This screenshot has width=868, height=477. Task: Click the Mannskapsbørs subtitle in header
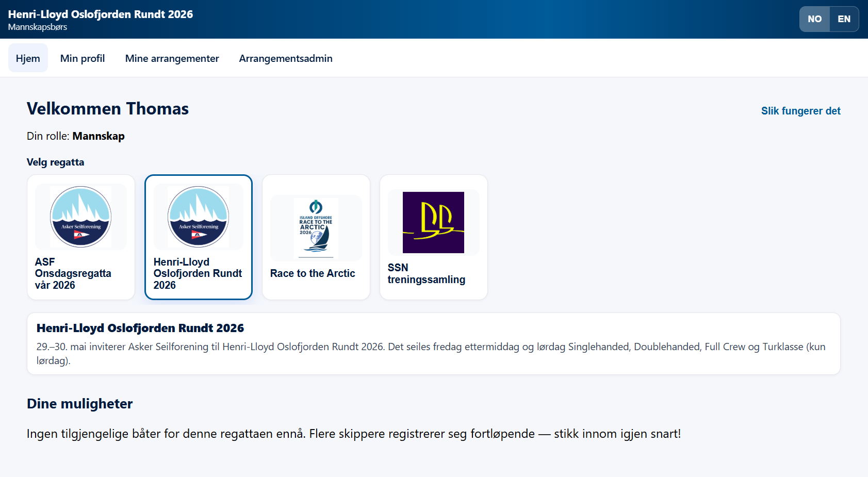point(38,27)
